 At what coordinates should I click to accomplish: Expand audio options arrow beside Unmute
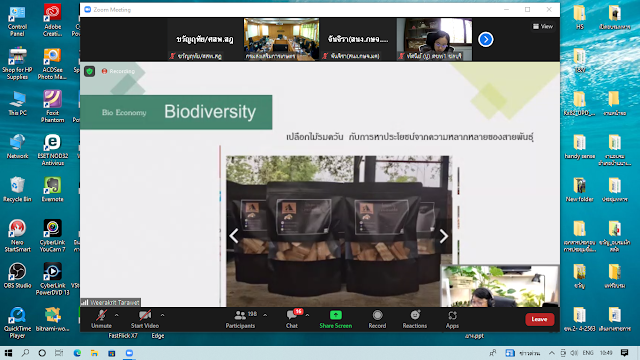pos(117,315)
